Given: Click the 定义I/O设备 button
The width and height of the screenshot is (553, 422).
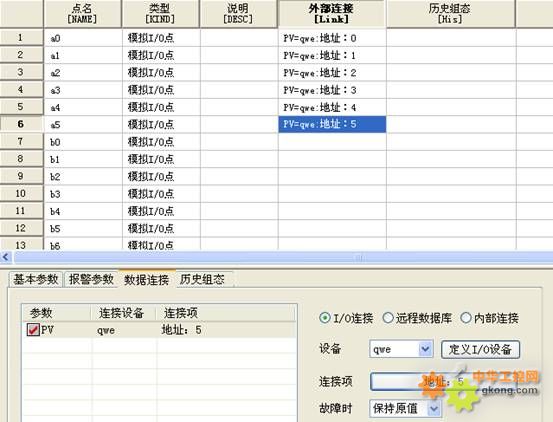Looking at the screenshot, I should pyautogui.click(x=480, y=349).
